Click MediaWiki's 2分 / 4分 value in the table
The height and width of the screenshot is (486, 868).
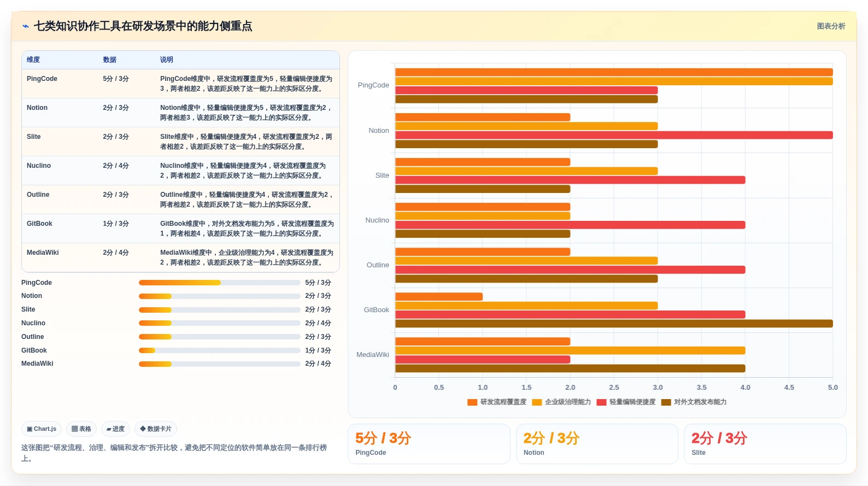click(x=116, y=253)
